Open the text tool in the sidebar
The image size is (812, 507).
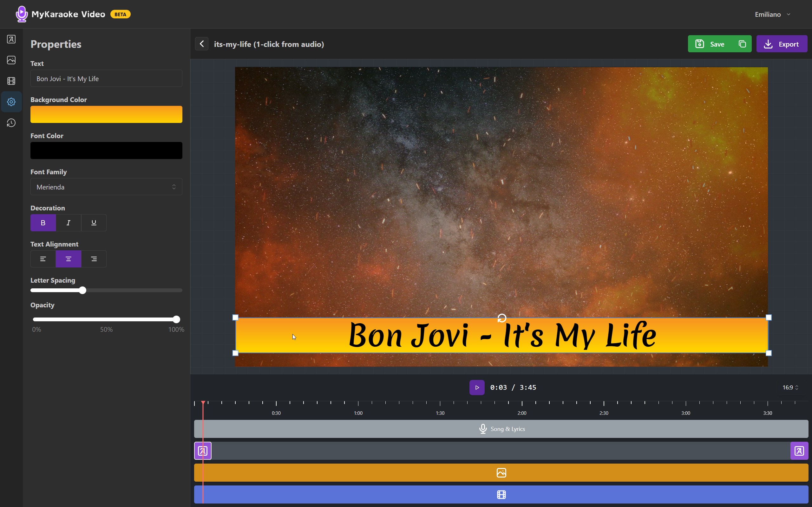pyautogui.click(x=11, y=39)
